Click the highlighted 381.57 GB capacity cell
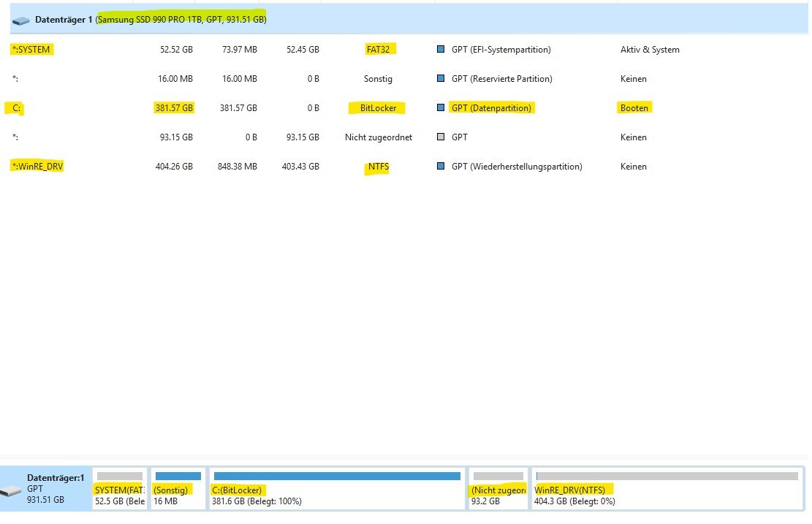 (x=174, y=107)
